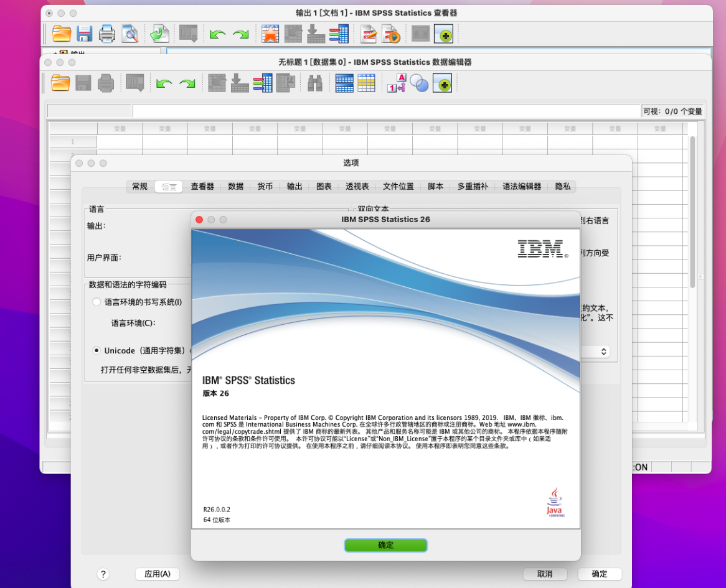Open the stepper dropdown on the right panel

click(x=603, y=352)
